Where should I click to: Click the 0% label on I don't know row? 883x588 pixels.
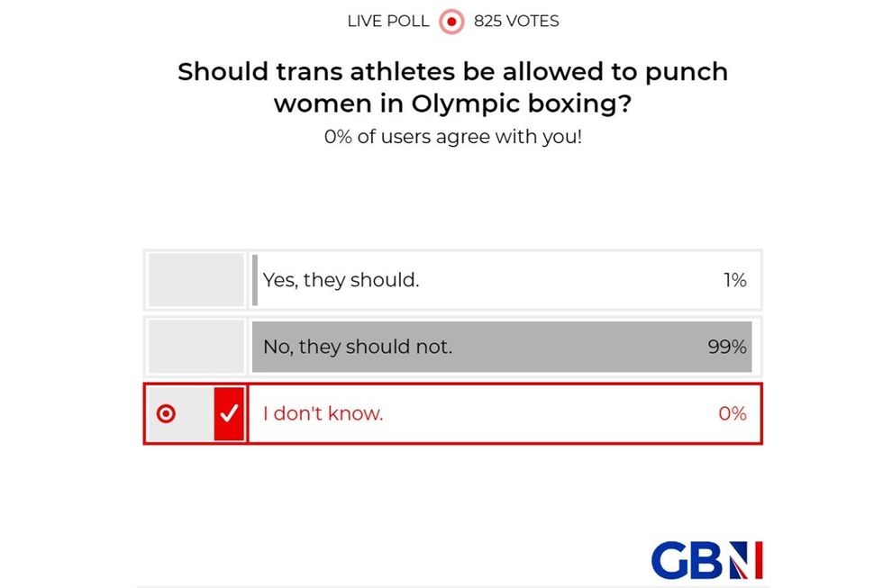coord(734,412)
